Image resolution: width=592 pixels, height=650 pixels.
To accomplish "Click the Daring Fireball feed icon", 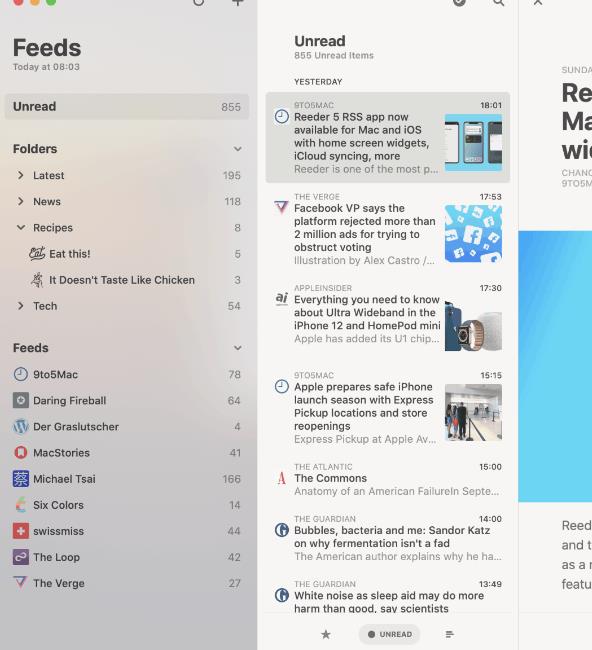I will click(21, 400).
